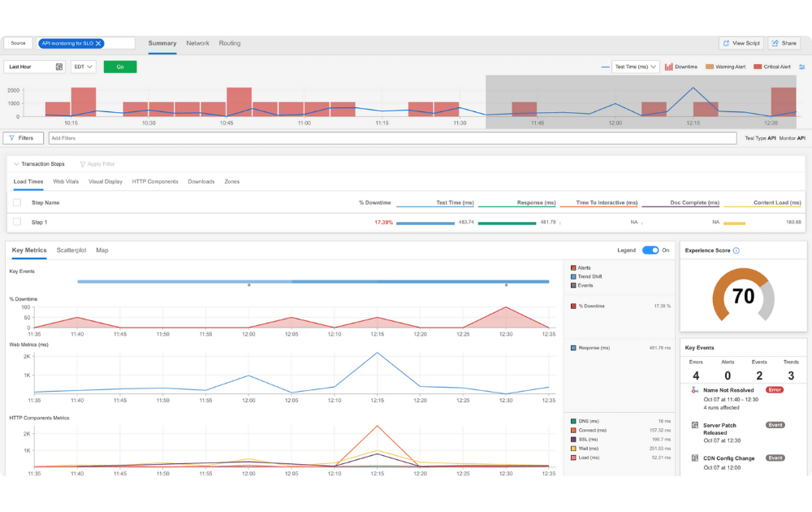Click the Warning Alert legend swatch
812x512 pixels.
pos(710,67)
